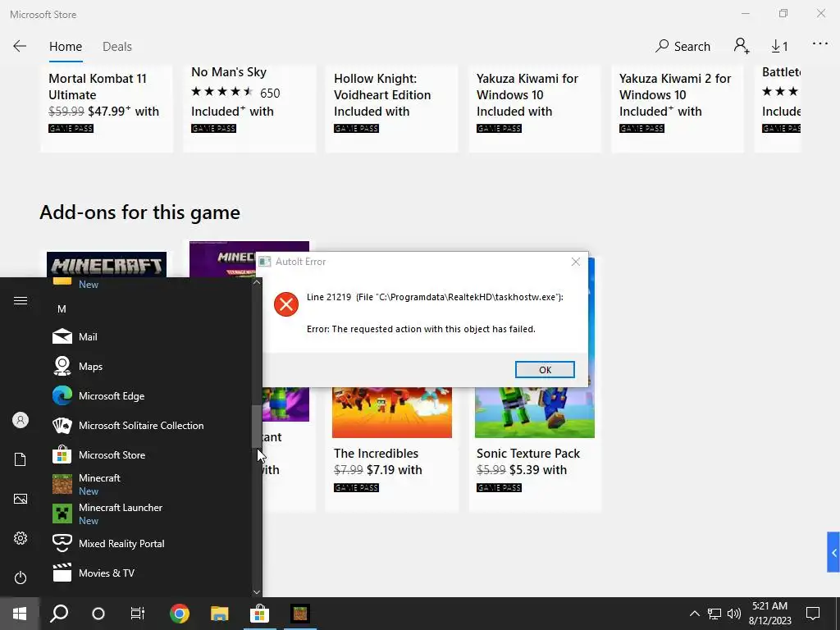Open the volume tray icon

tap(734, 614)
